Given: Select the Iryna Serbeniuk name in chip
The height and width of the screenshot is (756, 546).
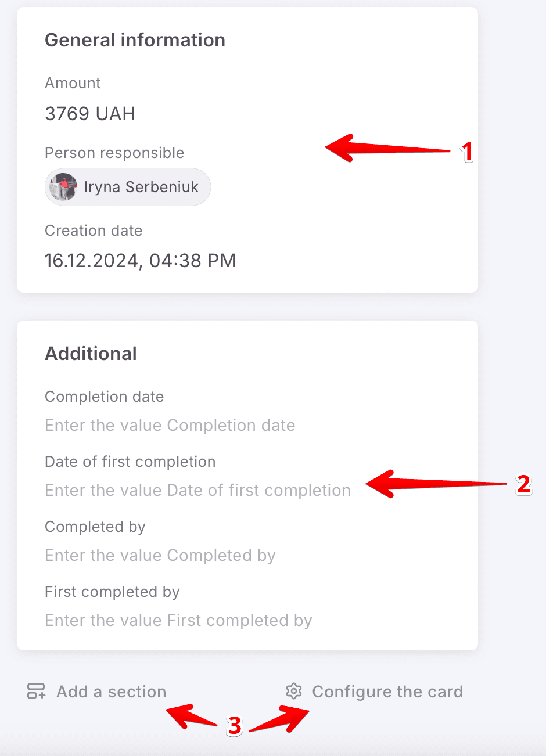Looking at the screenshot, I should click(141, 187).
